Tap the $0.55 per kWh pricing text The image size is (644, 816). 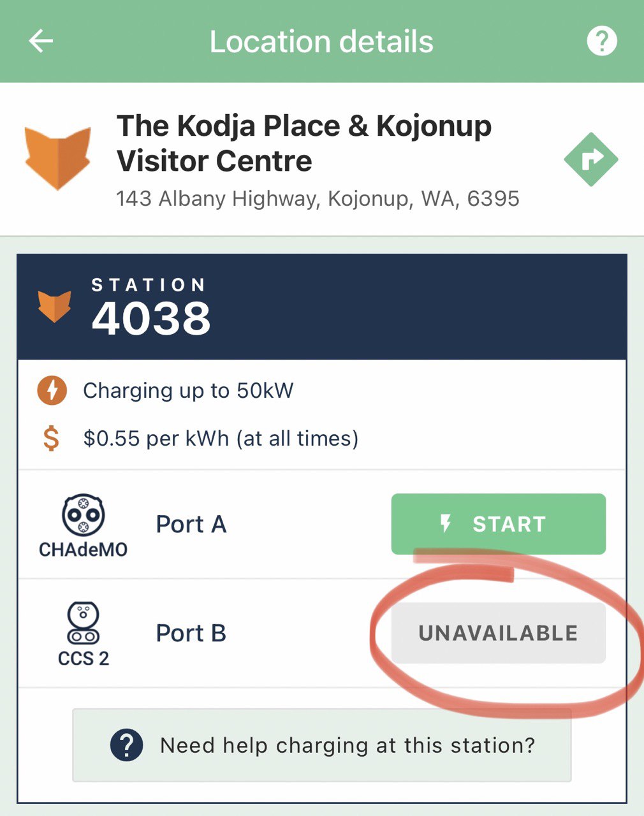click(221, 439)
